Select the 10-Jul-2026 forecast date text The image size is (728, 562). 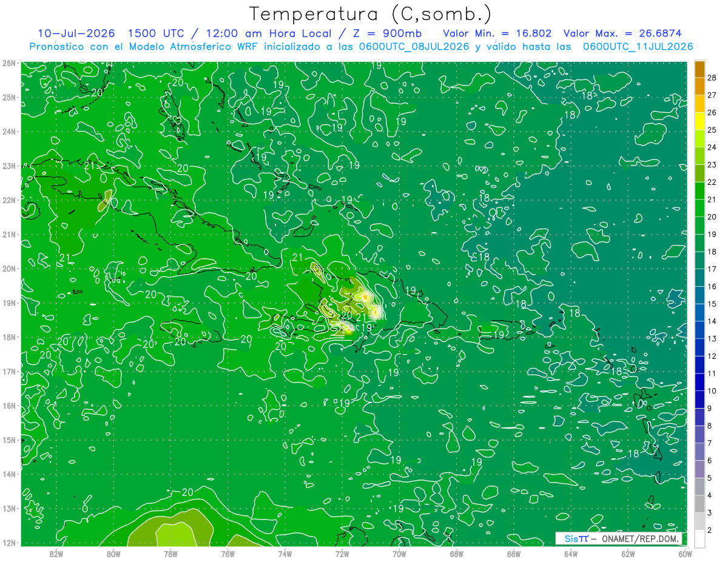point(76,33)
